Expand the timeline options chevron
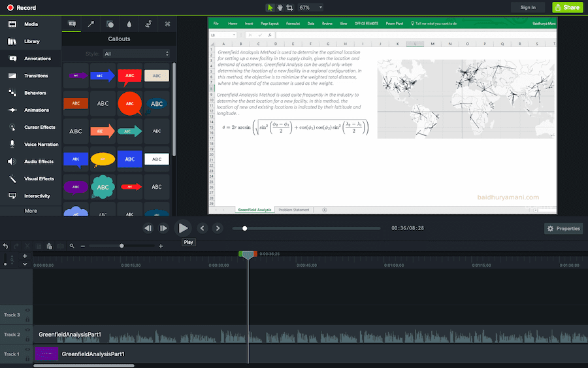Screen dimensions: 588x368 [25, 264]
